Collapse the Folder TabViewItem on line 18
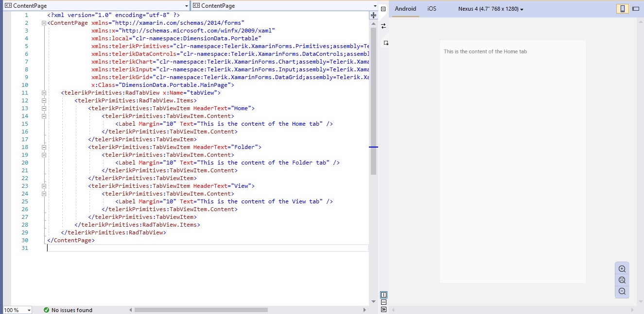This screenshot has height=314, width=644. pyautogui.click(x=44, y=147)
